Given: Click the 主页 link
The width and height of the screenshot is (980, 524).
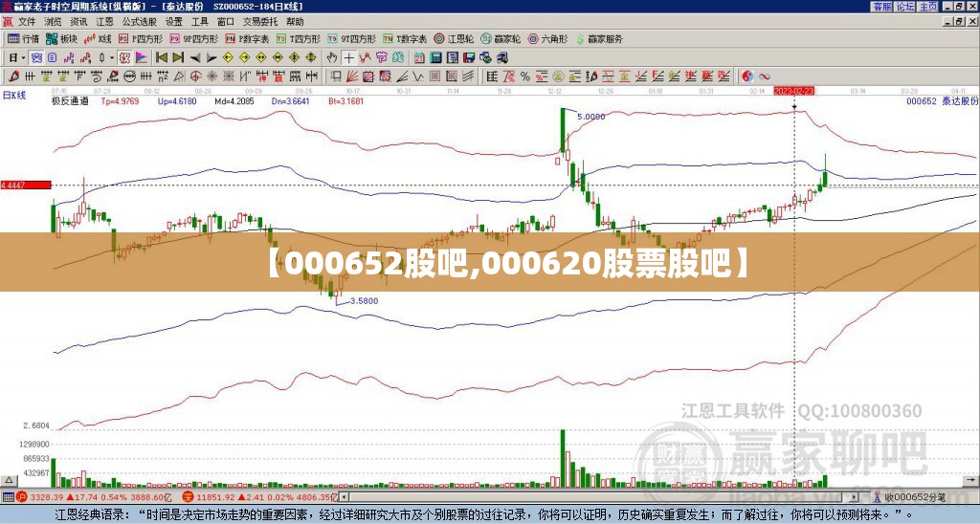Looking at the screenshot, I should [927, 6].
